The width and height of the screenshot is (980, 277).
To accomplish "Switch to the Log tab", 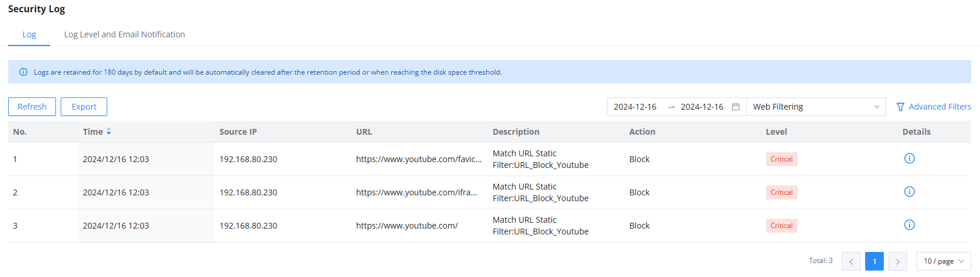I will click(x=29, y=34).
